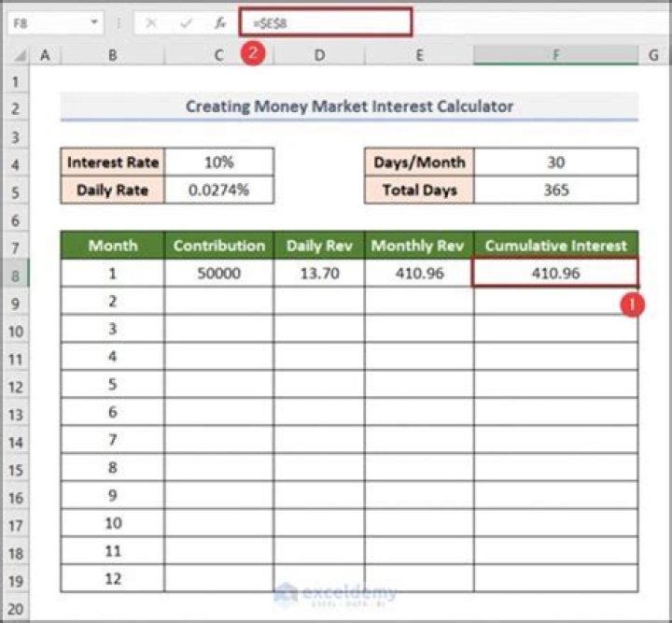Click the Month 12 cell
The image size is (672, 623).
(112, 578)
